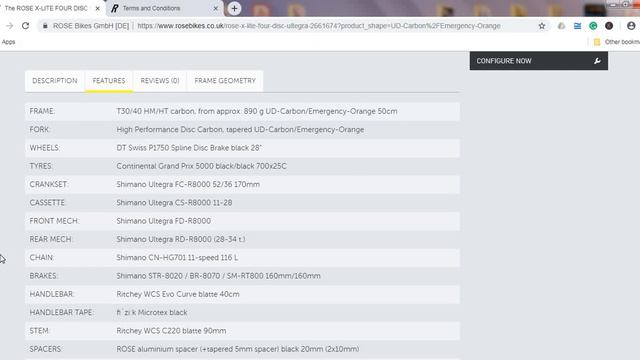The width and height of the screenshot is (640, 360).
Task: Click the WHEELS label
Action: (44, 148)
